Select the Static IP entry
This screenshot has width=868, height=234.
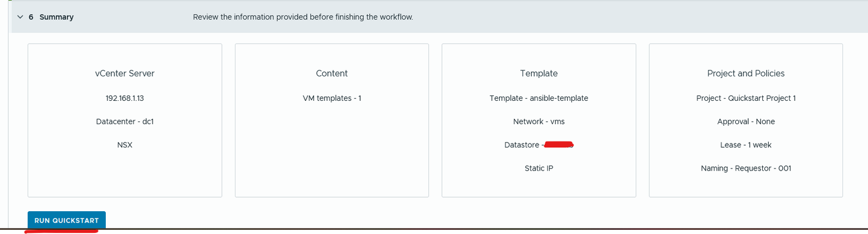pyautogui.click(x=539, y=168)
